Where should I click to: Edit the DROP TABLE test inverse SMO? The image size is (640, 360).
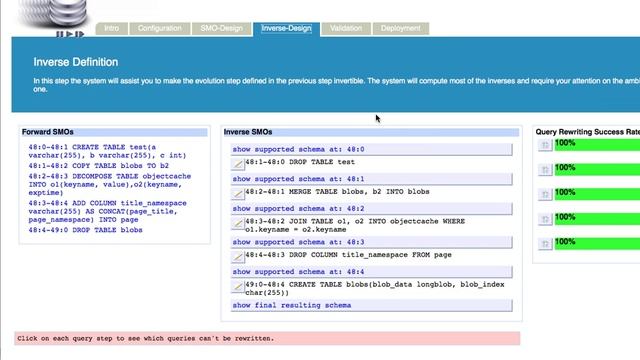coord(238,164)
